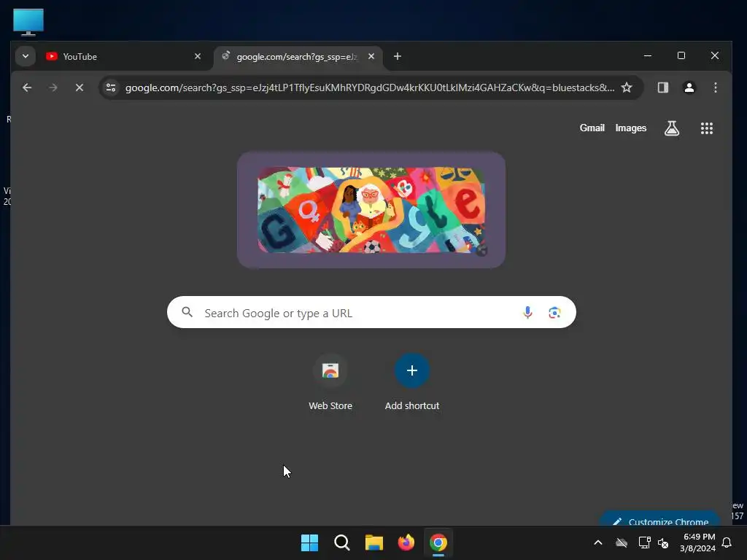Click Customize Chrome button
Viewport: 747px width, 560px height.
[x=660, y=519]
